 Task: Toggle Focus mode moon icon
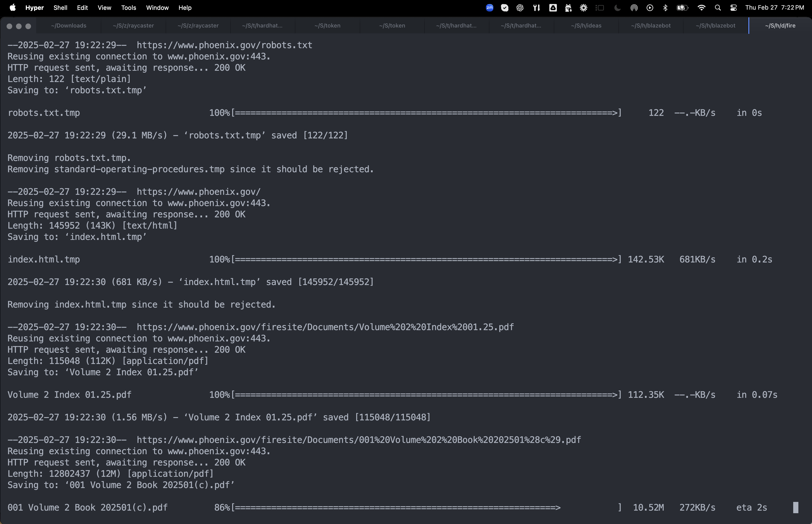[617, 8]
